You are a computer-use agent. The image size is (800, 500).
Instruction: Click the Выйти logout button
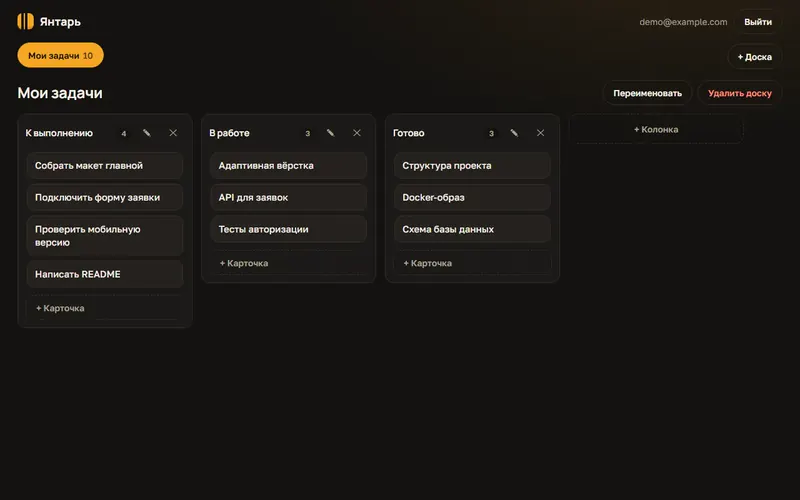(x=758, y=22)
